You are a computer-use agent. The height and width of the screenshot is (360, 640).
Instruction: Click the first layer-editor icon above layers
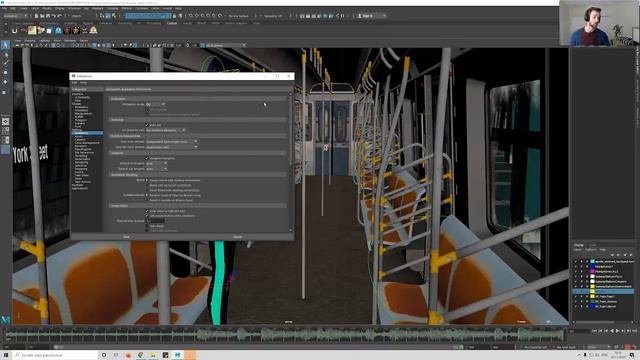click(612, 255)
